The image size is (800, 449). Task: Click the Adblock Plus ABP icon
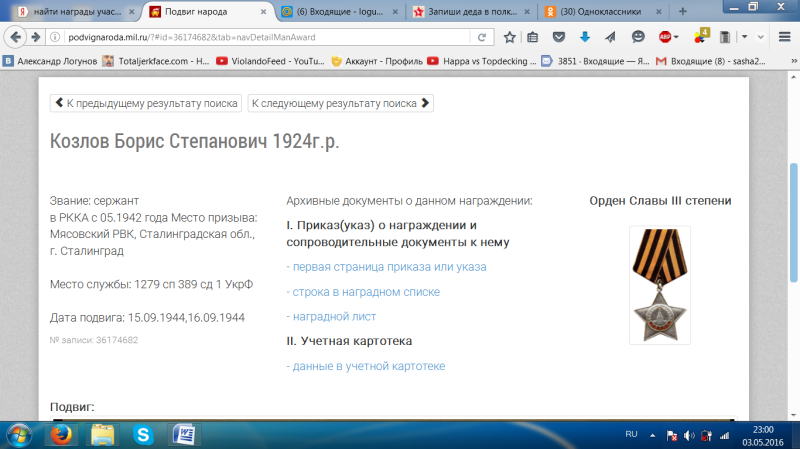(x=664, y=37)
